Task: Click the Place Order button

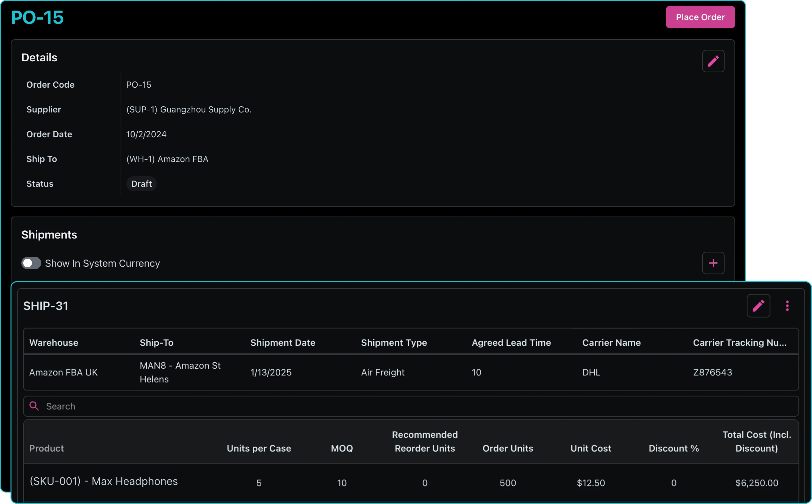Action: pos(700,17)
